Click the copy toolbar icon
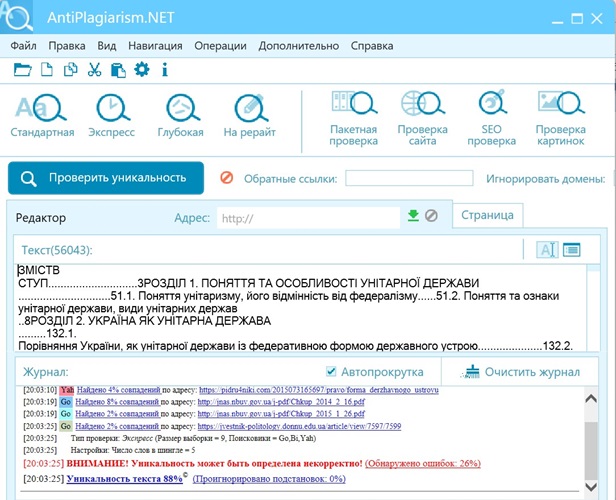 point(71,70)
